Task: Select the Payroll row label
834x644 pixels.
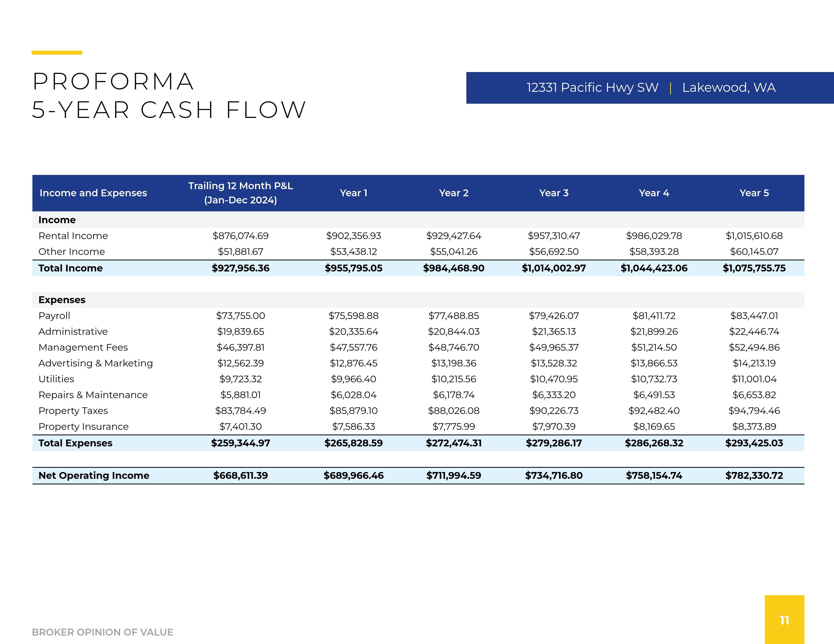Action: (x=54, y=316)
